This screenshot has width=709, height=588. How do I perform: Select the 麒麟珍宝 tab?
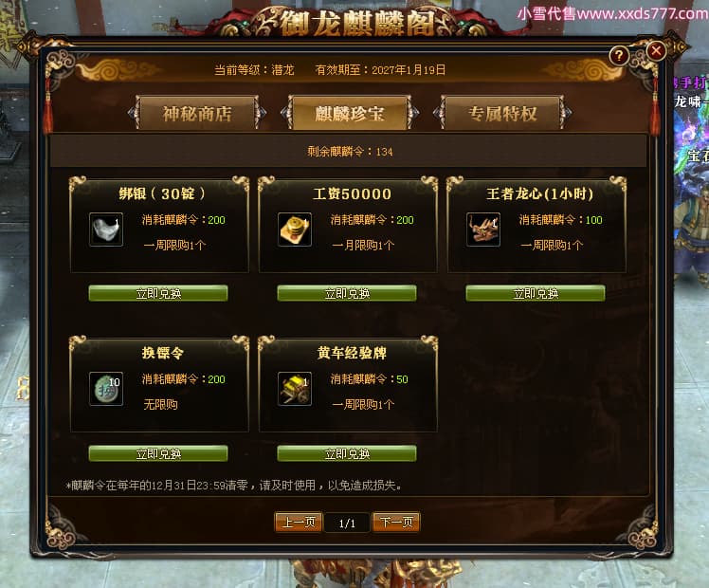350,113
